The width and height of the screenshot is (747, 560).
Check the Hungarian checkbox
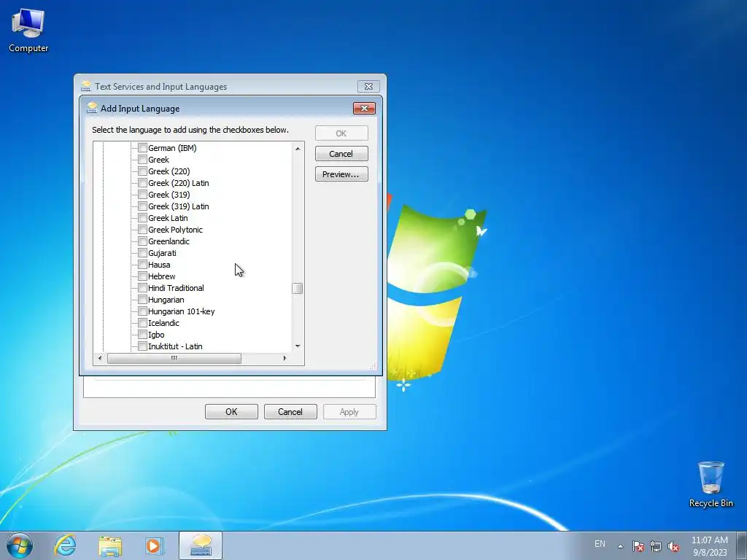point(142,300)
